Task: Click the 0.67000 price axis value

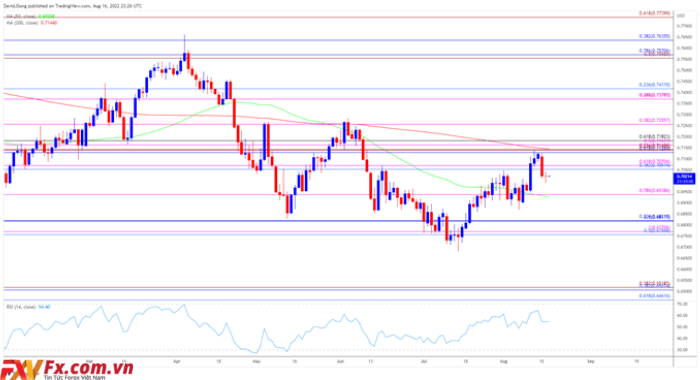Action: coord(683,247)
